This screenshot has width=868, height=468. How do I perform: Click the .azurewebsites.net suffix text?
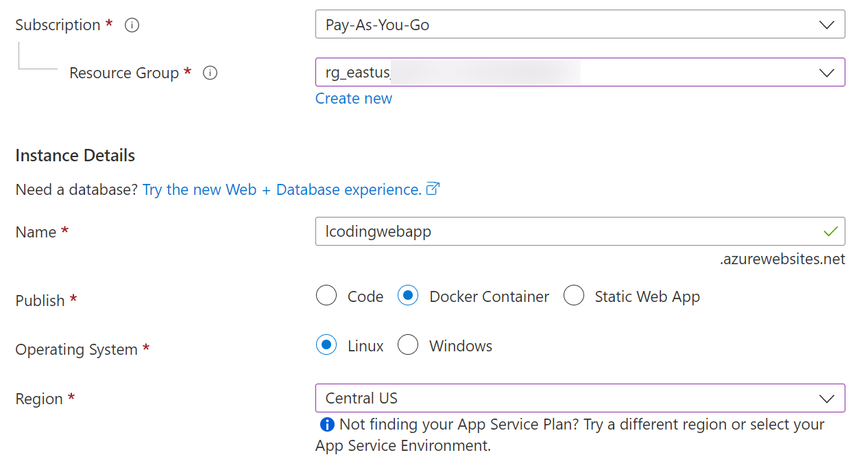782,259
